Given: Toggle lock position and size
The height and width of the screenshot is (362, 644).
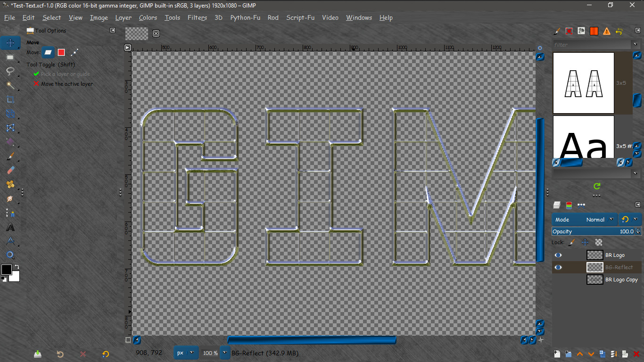Looking at the screenshot, I should click(585, 242).
